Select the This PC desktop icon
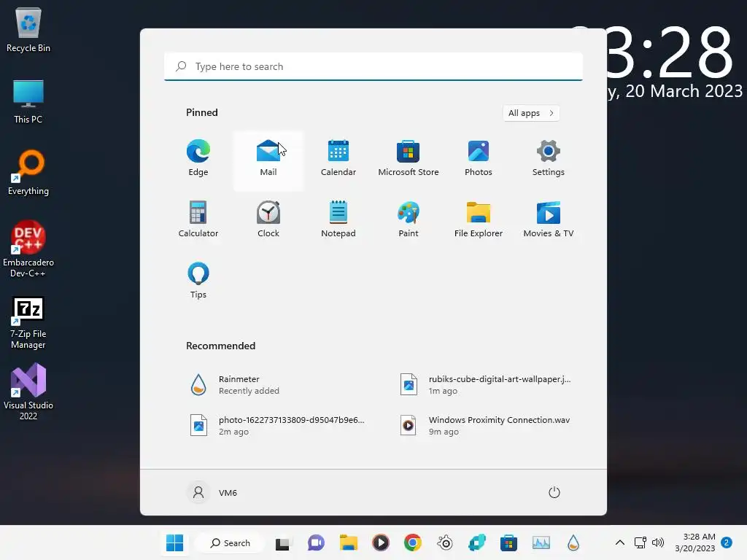Viewport: 747px width, 560px height. pyautogui.click(x=28, y=101)
